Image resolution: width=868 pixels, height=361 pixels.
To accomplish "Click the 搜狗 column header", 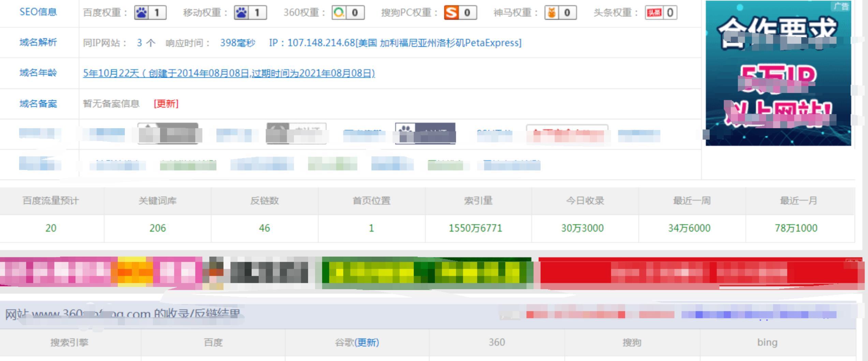I will coord(632,342).
